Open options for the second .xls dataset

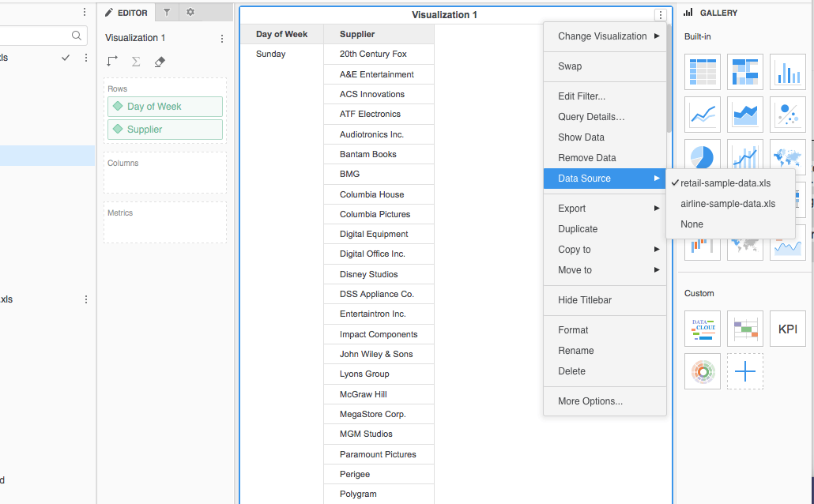(x=85, y=299)
